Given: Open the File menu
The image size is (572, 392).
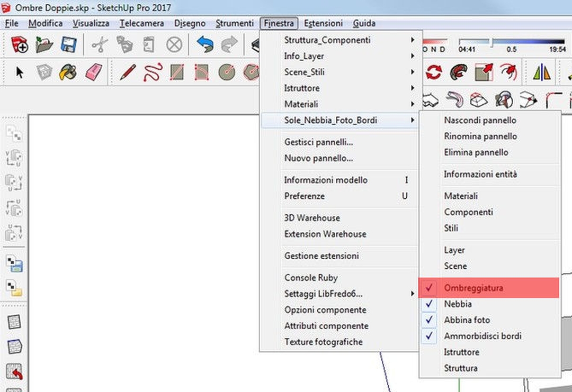Looking at the screenshot, I should [x=12, y=23].
